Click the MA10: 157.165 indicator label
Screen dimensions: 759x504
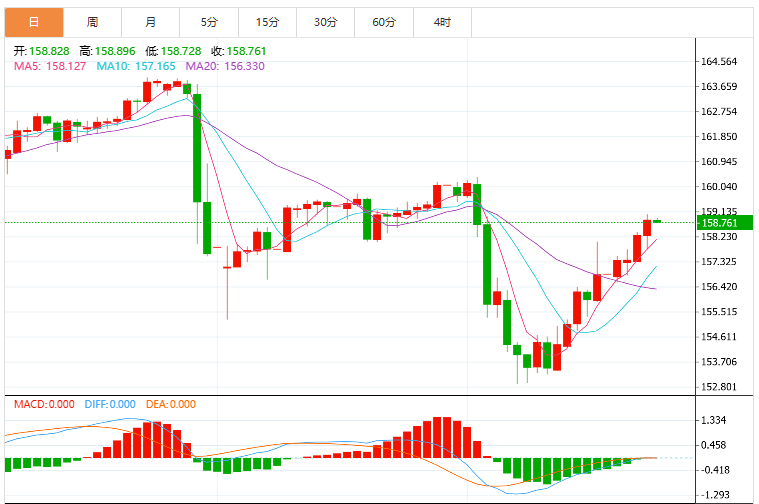[136, 66]
